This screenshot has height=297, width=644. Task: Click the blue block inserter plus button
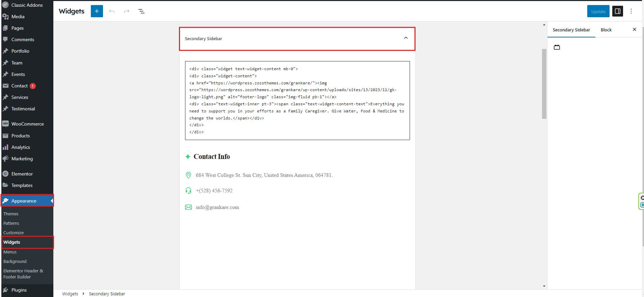[97, 11]
